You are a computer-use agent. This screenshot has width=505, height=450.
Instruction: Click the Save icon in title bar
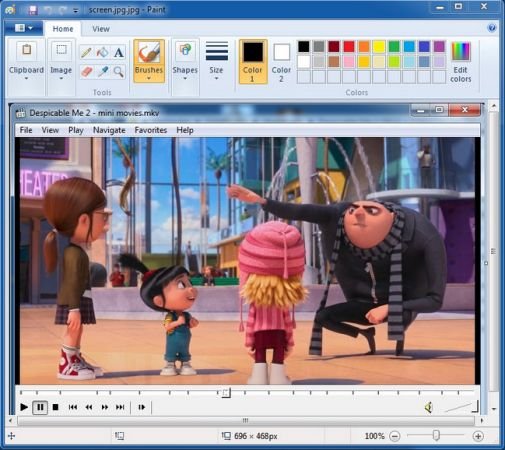[33, 10]
